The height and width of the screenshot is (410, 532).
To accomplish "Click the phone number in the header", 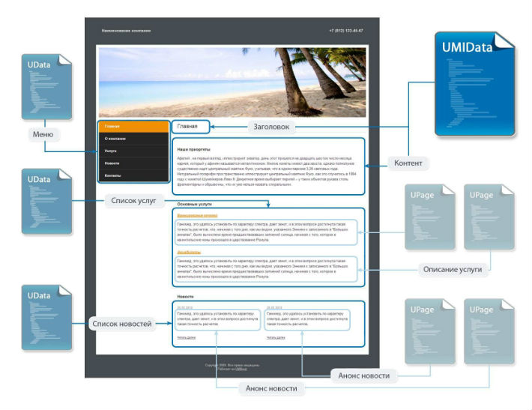I will 345,31.
